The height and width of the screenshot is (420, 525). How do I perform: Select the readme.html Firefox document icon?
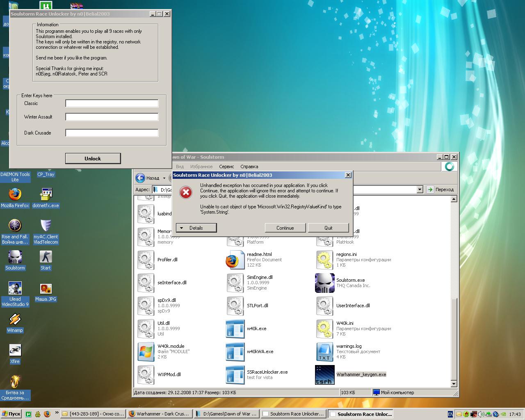pyautogui.click(x=235, y=260)
